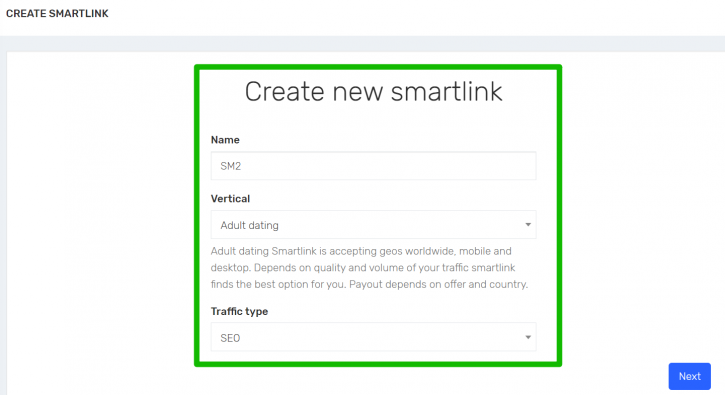725x395 pixels.
Task: Click the Adult dating Smartlink description text
Action: [369, 268]
